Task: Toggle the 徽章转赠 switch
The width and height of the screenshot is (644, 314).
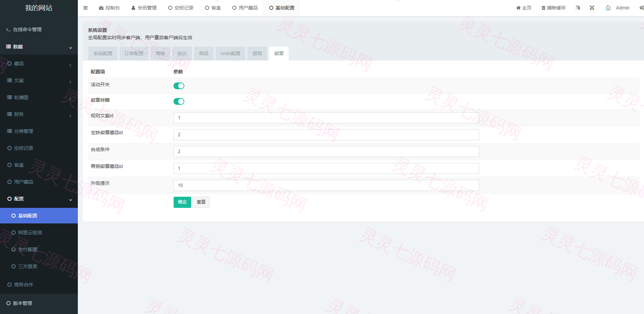Action: point(179,101)
